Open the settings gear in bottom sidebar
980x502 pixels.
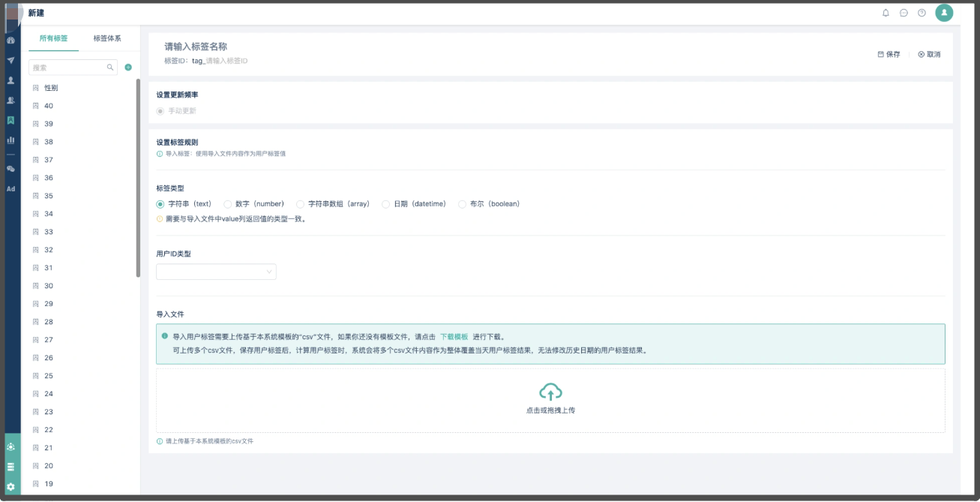(x=10, y=486)
